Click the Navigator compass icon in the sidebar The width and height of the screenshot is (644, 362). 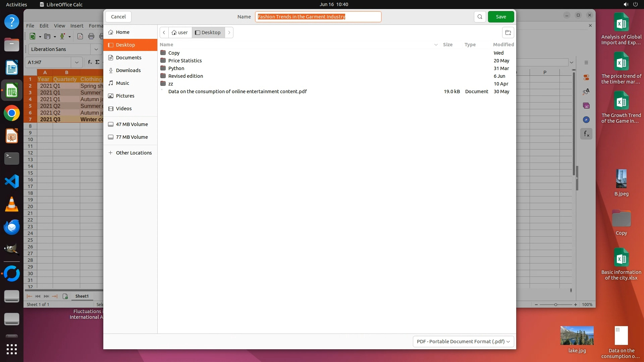[x=586, y=120]
